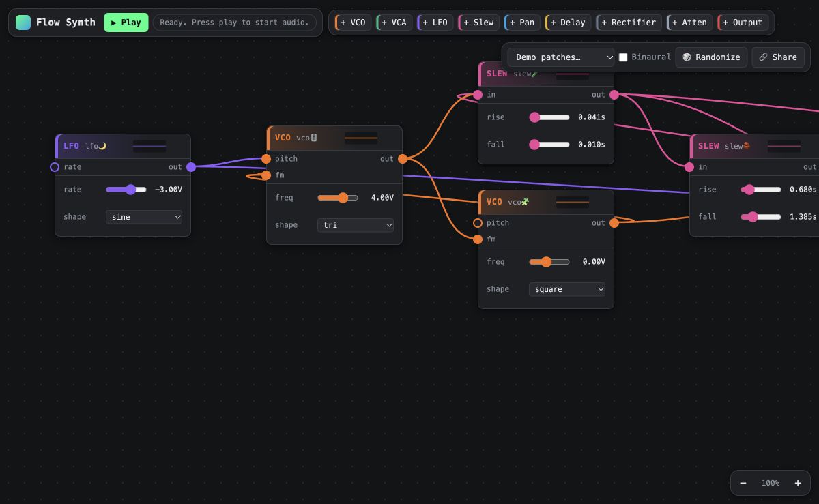
Task: Adjust the rise slider at 0.041s
Action: coord(549,117)
